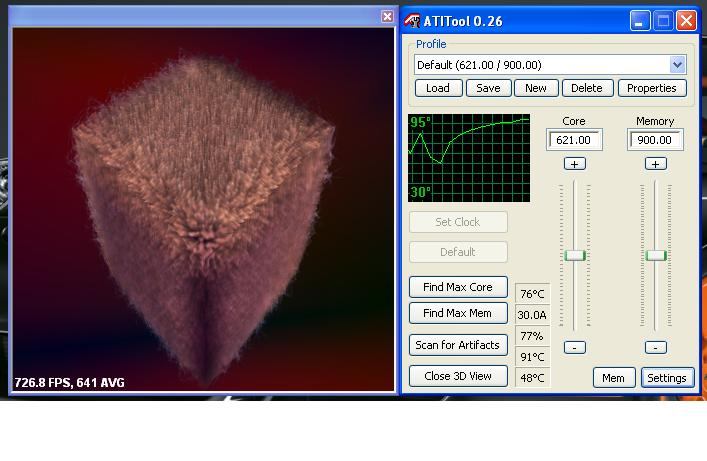
Task: Click the Memory clock slider handle
Action: 656,255
